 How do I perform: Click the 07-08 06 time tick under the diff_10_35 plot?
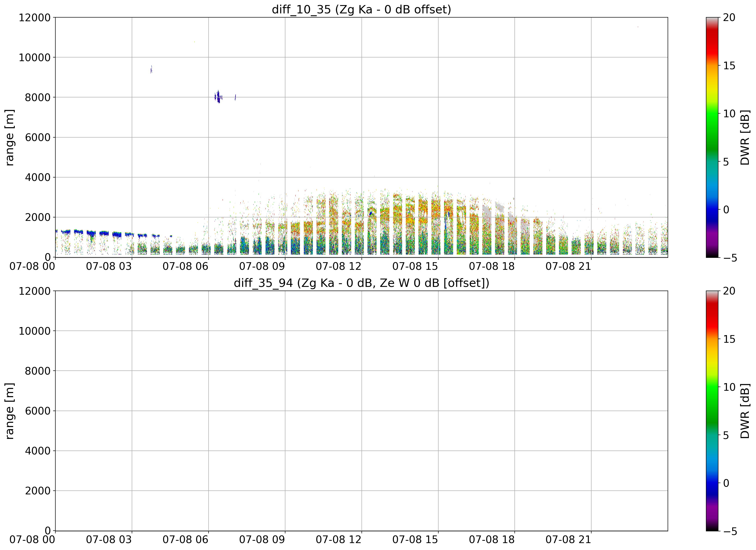[186, 267]
